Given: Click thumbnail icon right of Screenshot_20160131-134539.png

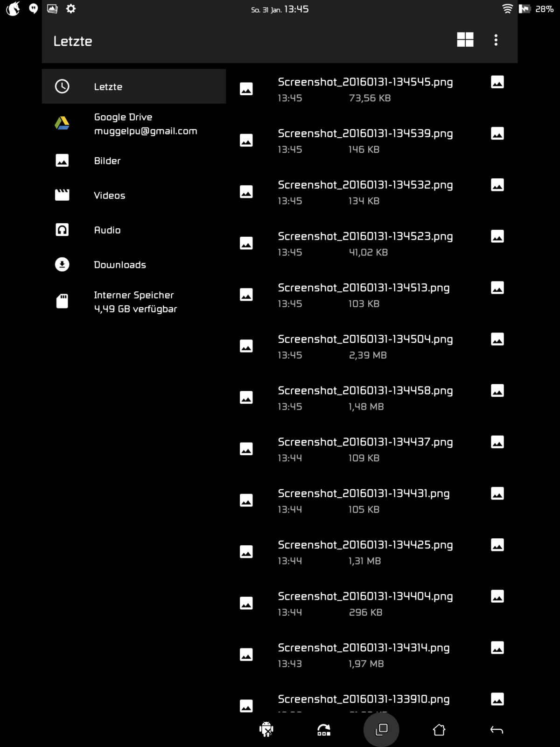Looking at the screenshot, I should pyautogui.click(x=497, y=134).
